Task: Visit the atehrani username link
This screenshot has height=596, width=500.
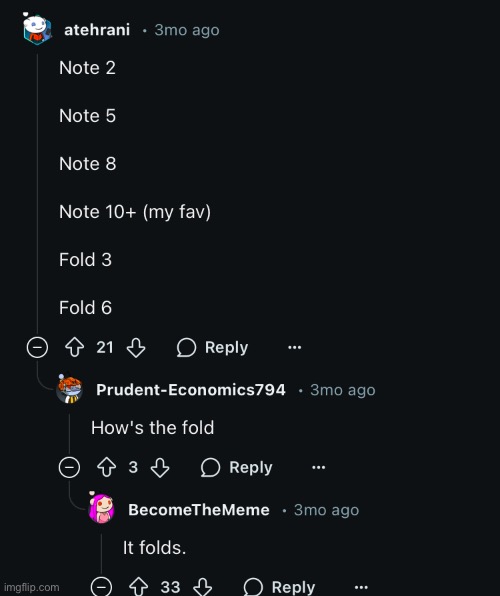Action: click(97, 30)
